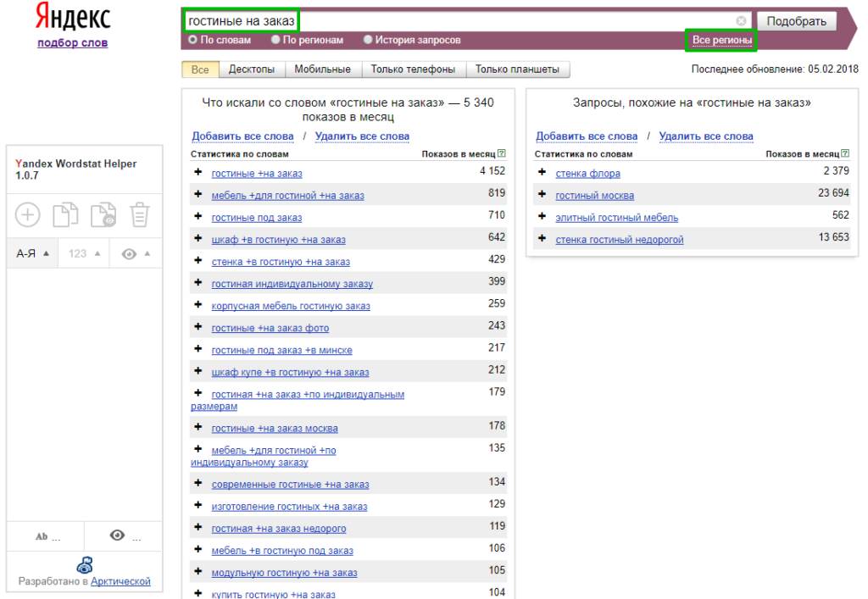This screenshot has height=599, width=868.
Task: Switch to the Только телефоны tab
Action: click(413, 69)
